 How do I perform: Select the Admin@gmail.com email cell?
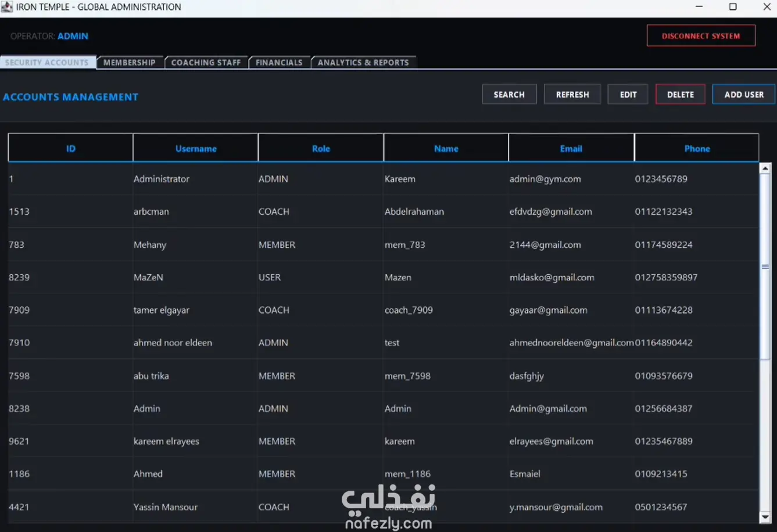tap(571, 408)
